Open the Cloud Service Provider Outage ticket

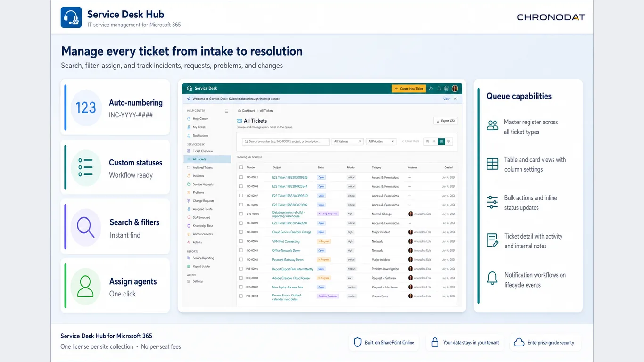point(292,232)
